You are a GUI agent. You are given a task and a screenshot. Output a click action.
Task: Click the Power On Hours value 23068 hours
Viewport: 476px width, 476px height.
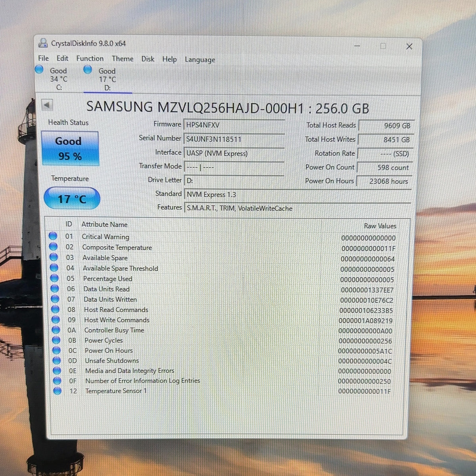pos(384,181)
